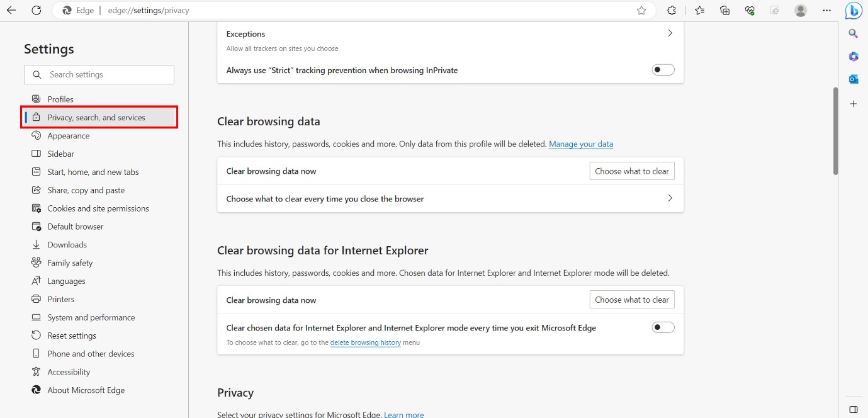
Task: Click the Family safety icon
Action: pos(36,263)
